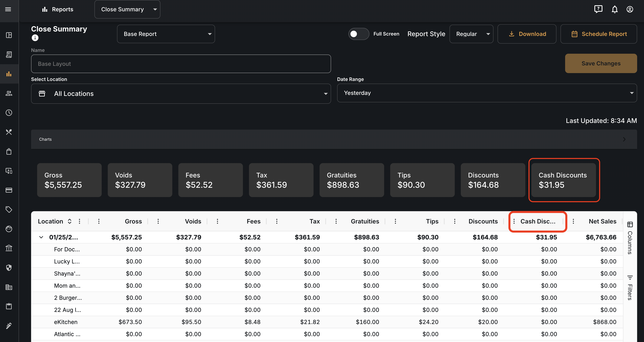Screen dimensions: 644x342
Task: Open the Filters side panel
Action: click(x=630, y=287)
